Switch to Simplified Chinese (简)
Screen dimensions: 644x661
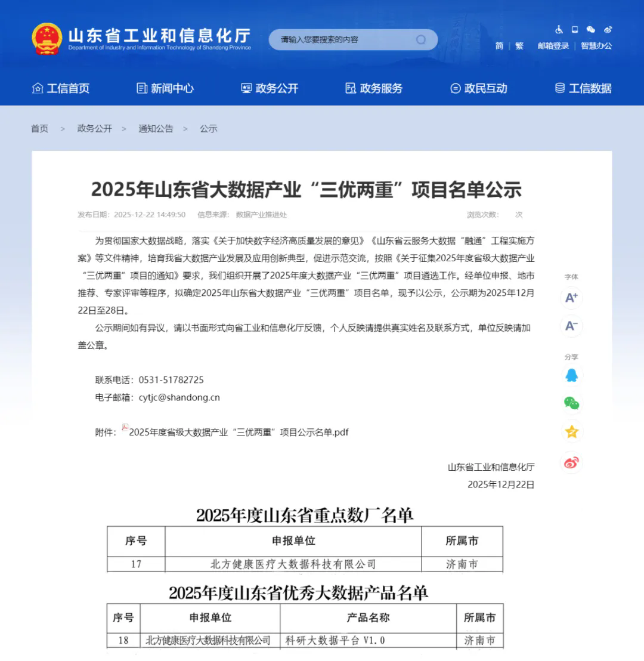coord(499,46)
